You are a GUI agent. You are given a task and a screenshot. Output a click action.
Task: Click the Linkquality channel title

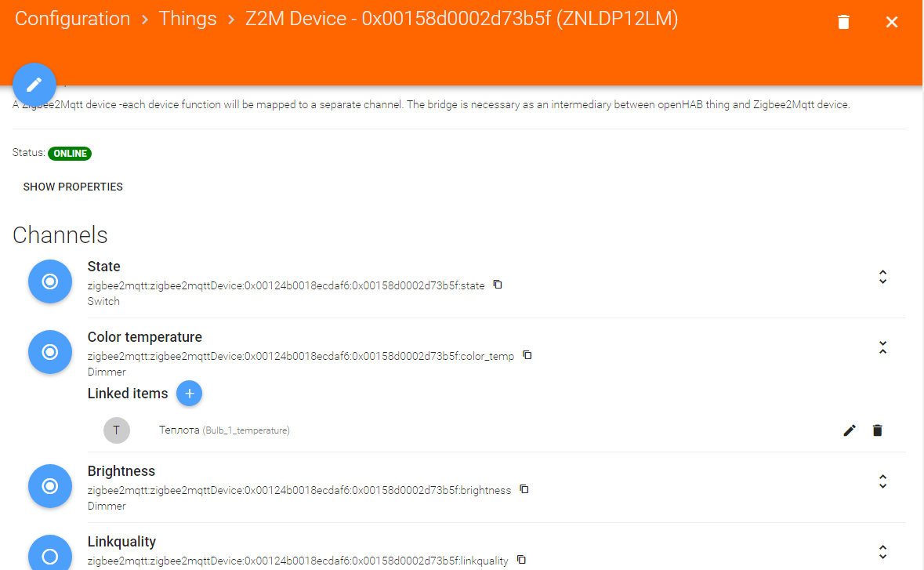[122, 541]
